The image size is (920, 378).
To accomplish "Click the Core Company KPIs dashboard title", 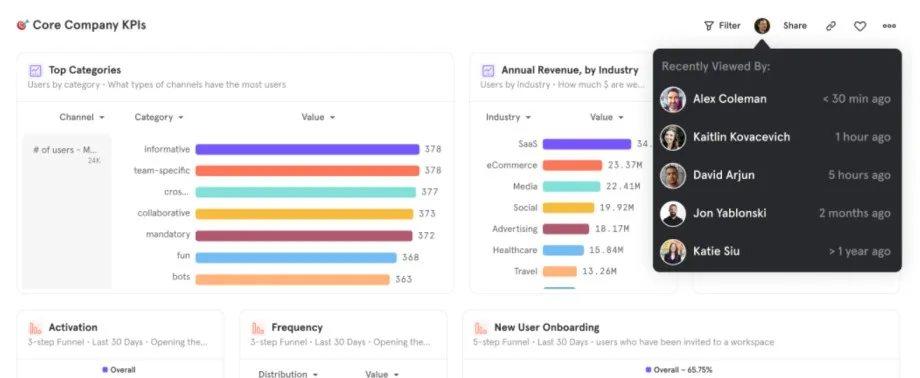I will tap(89, 25).
